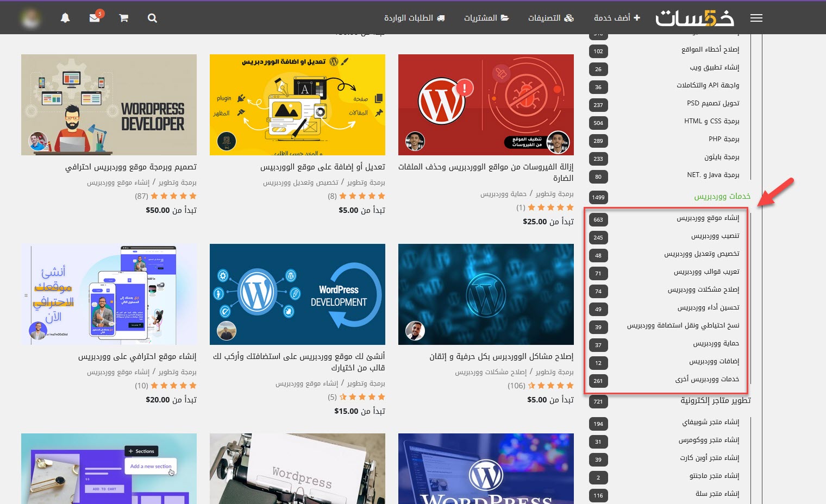
Task: Open messages envelope with 5 badge
Action: pyautogui.click(x=95, y=18)
